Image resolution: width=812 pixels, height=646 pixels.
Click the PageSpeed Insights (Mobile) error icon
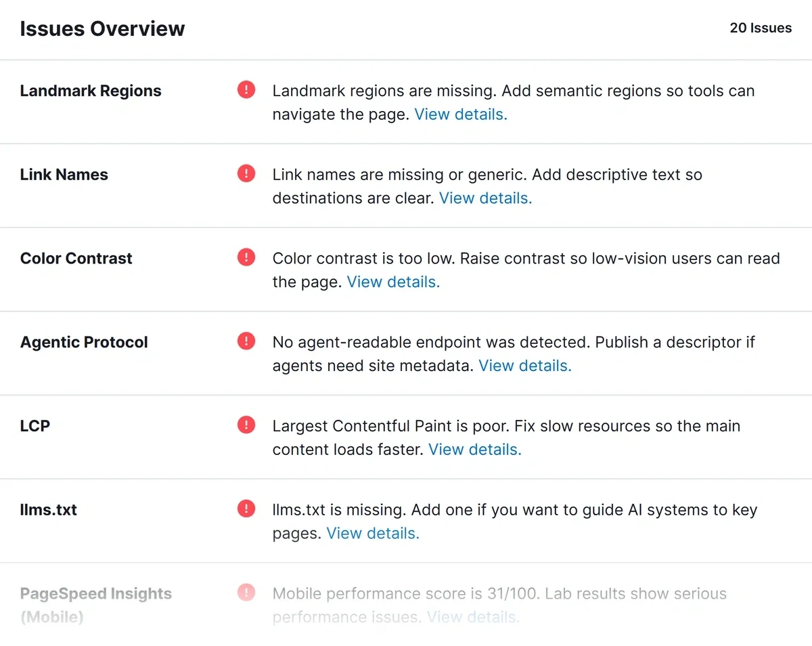[x=246, y=593]
